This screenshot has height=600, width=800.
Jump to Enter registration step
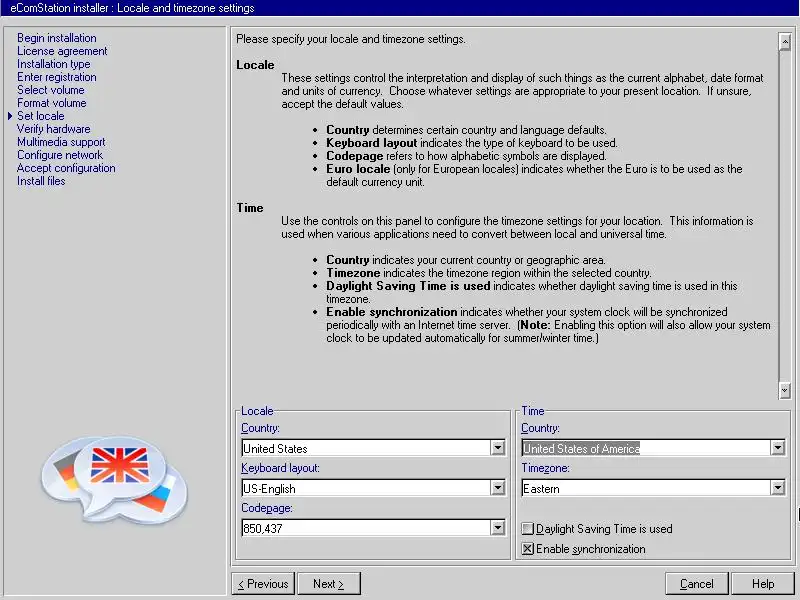point(57,77)
